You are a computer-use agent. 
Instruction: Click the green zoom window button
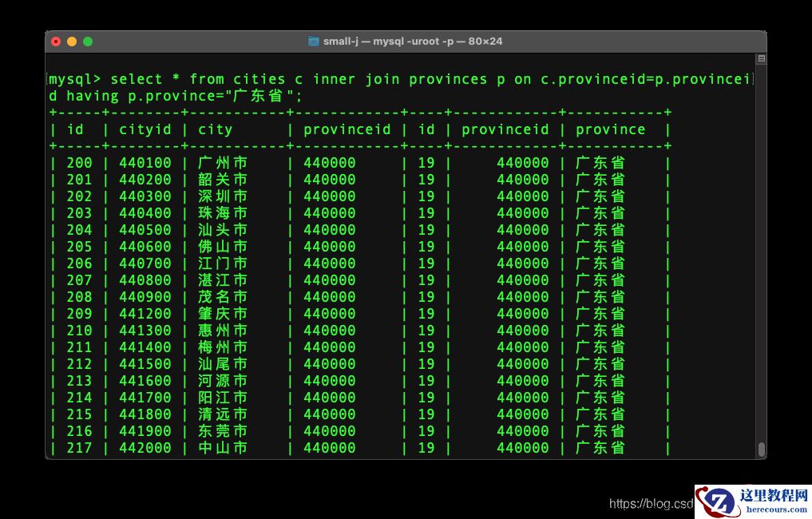(88, 42)
